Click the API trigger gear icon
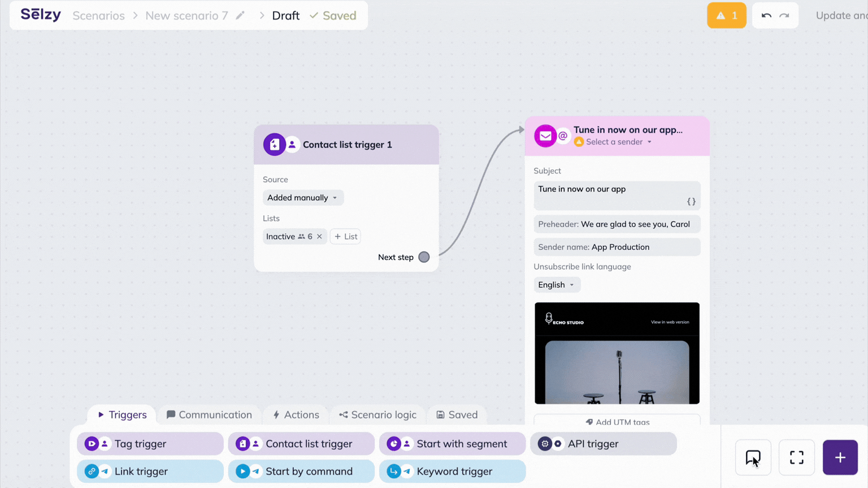Image resolution: width=868 pixels, height=488 pixels. pos(545,444)
